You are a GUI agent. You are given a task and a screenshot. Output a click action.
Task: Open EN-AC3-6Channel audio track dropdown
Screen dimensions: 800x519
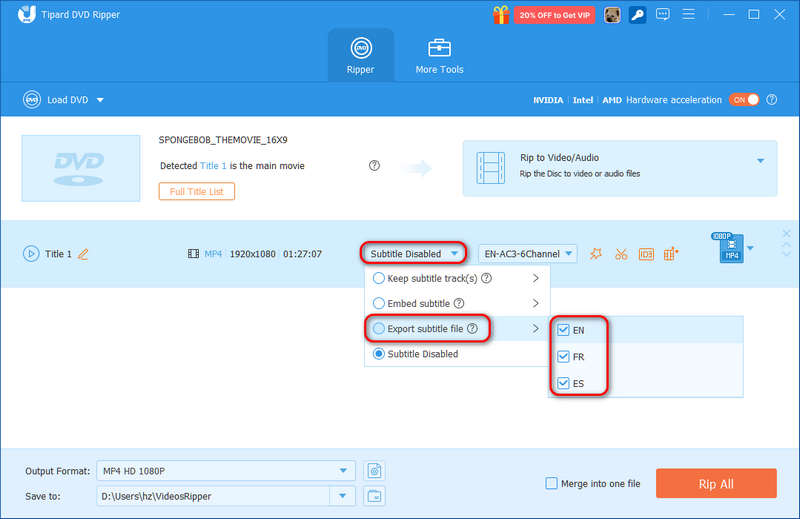click(x=528, y=254)
